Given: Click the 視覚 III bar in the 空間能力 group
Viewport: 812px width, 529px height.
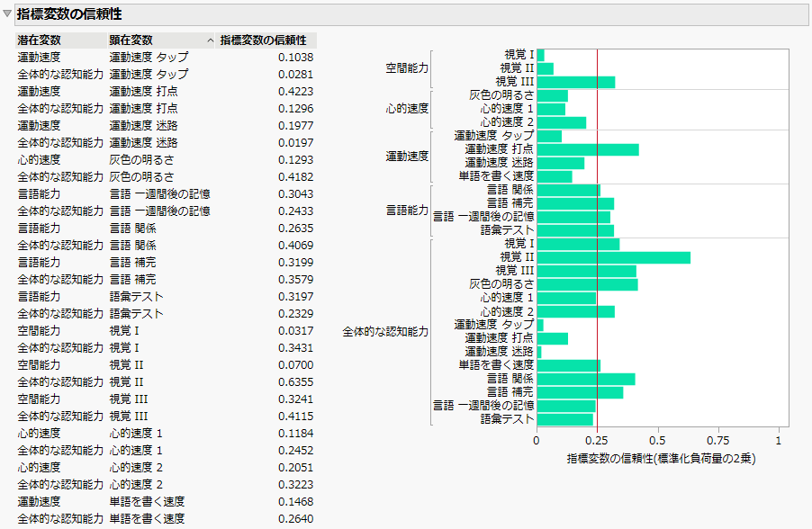Looking at the screenshot, I should (576, 82).
